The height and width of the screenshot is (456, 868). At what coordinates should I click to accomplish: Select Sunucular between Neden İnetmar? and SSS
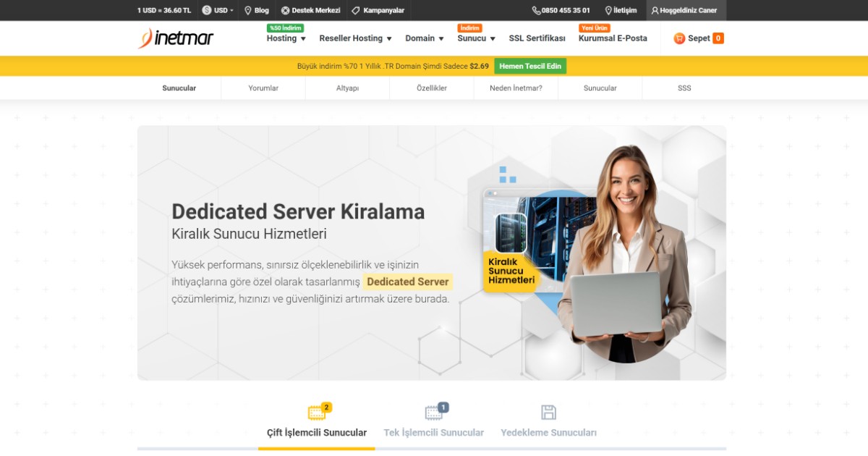(600, 88)
